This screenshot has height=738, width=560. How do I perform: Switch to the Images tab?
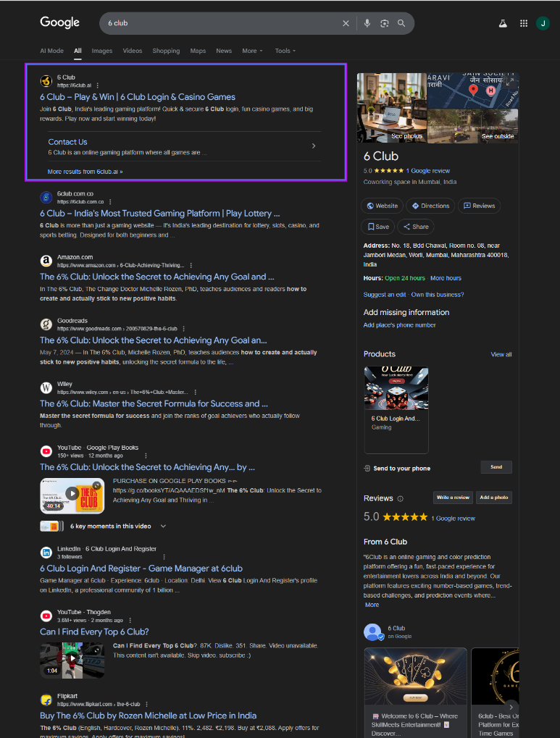click(101, 51)
